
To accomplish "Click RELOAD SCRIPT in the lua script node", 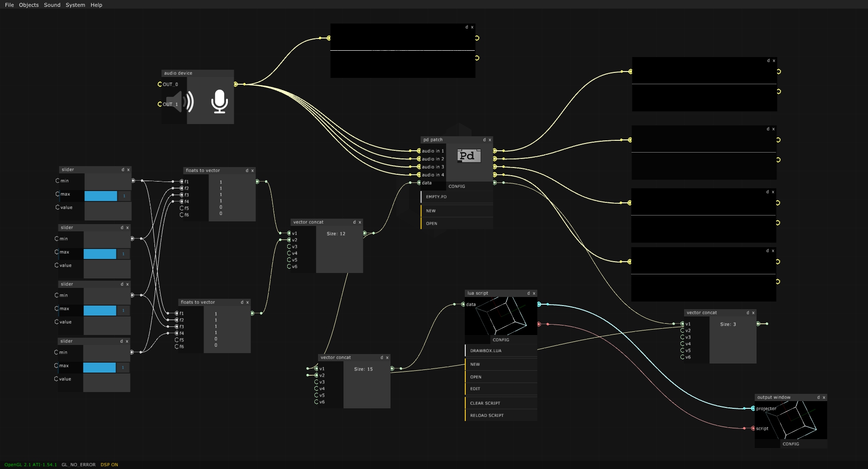I will (487, 415).
